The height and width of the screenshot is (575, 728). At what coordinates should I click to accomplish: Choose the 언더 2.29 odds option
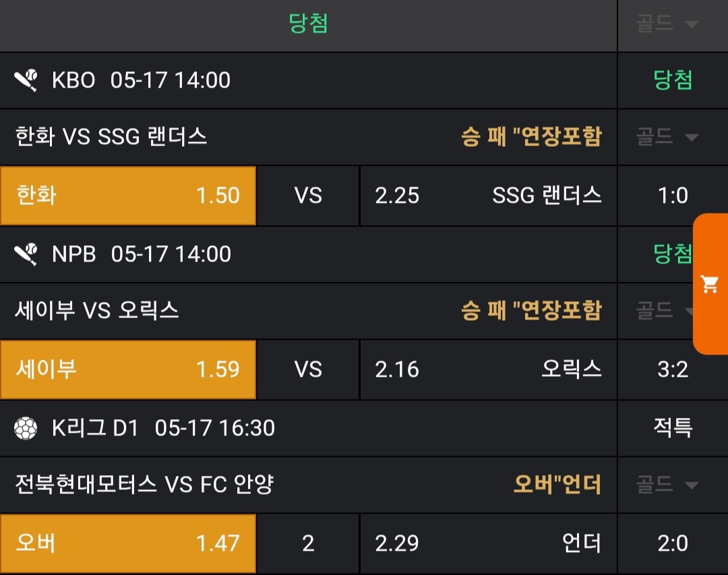point(488,543)
